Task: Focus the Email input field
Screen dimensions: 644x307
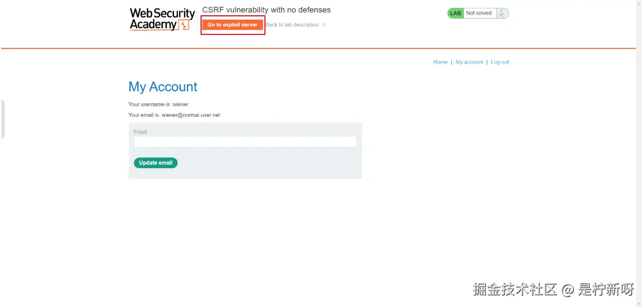Action: pyautogui.click(x=245, y=142)
